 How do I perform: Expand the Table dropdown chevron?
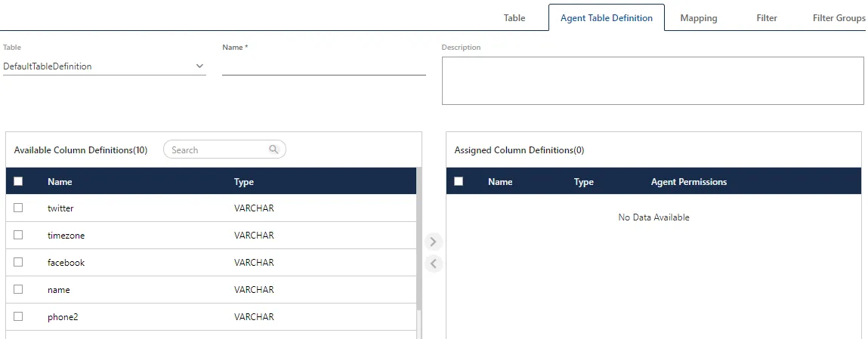(x=200, y=66)
